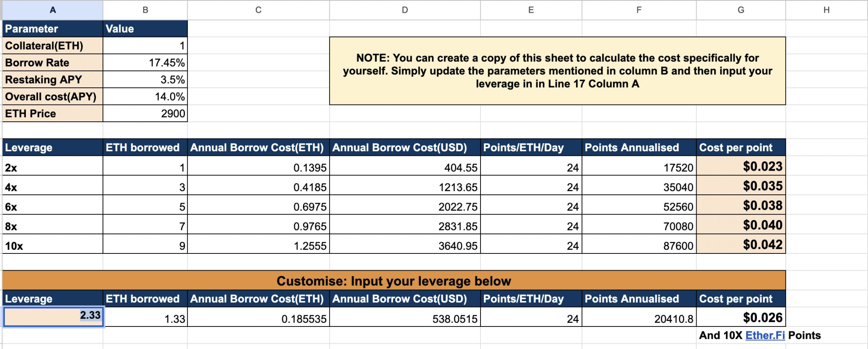The image size is (868, 349).
Task: Select the column H header
Action: click(x=826, y=10)
